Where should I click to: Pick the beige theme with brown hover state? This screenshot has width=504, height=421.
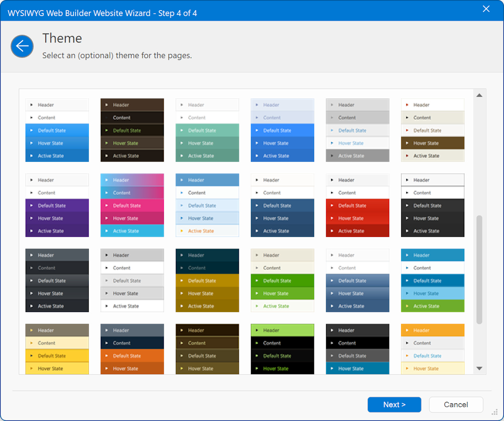(432, 130)
